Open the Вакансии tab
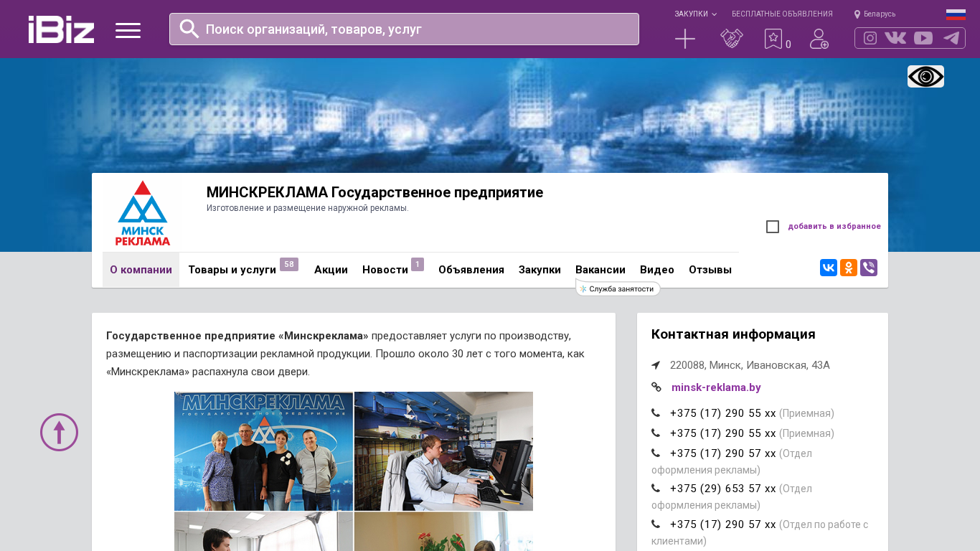 (x=600, y=270)
